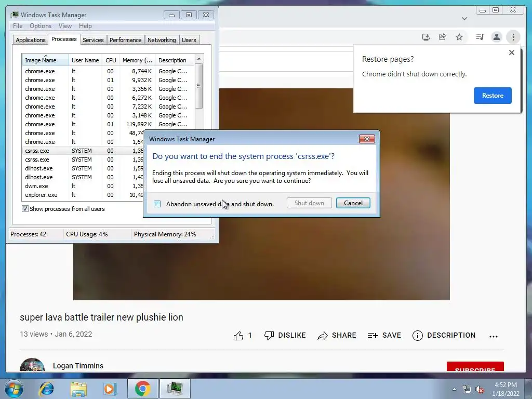The image size is (532, 399).
Task: Switch to the Services tab
Action: coord(93,40)
